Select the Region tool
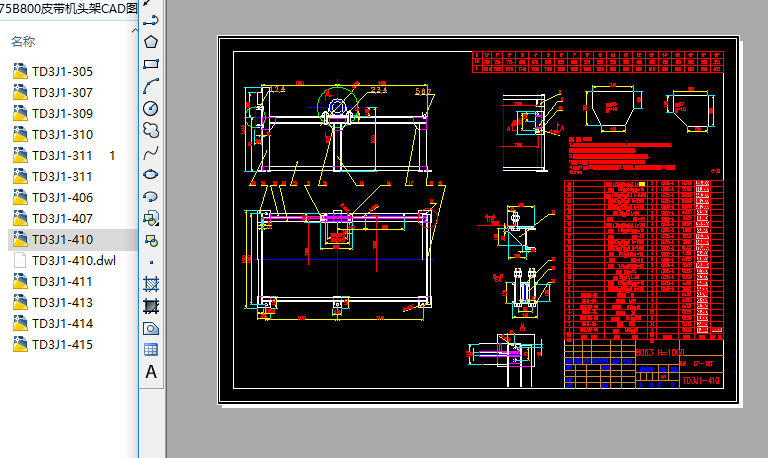 (x=151, y=328)
